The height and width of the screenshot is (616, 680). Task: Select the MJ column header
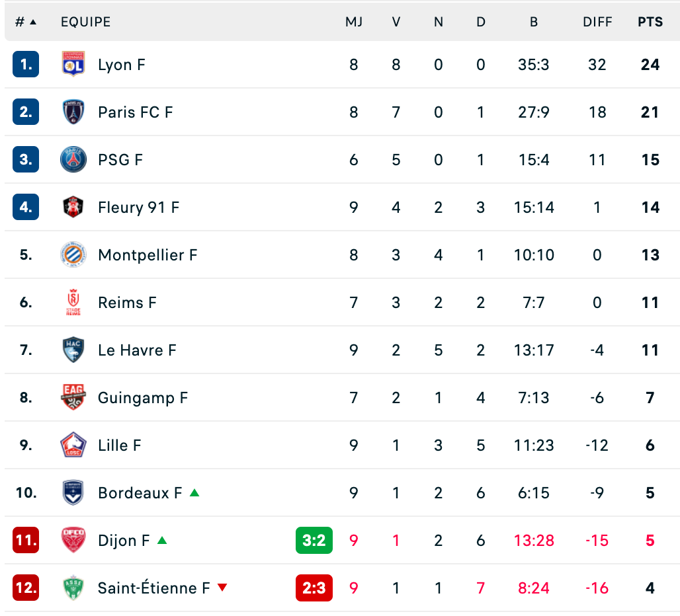click(x=354, y=22)
